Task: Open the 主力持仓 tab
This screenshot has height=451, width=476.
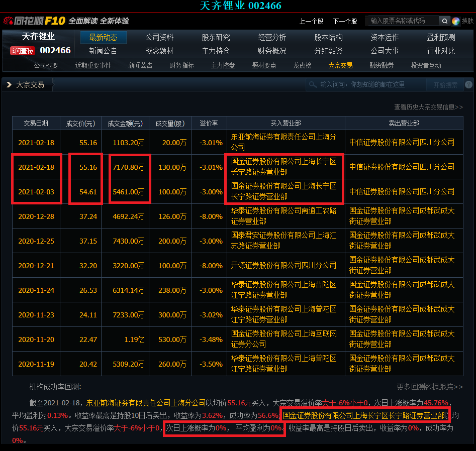Action: coord(216,51)
